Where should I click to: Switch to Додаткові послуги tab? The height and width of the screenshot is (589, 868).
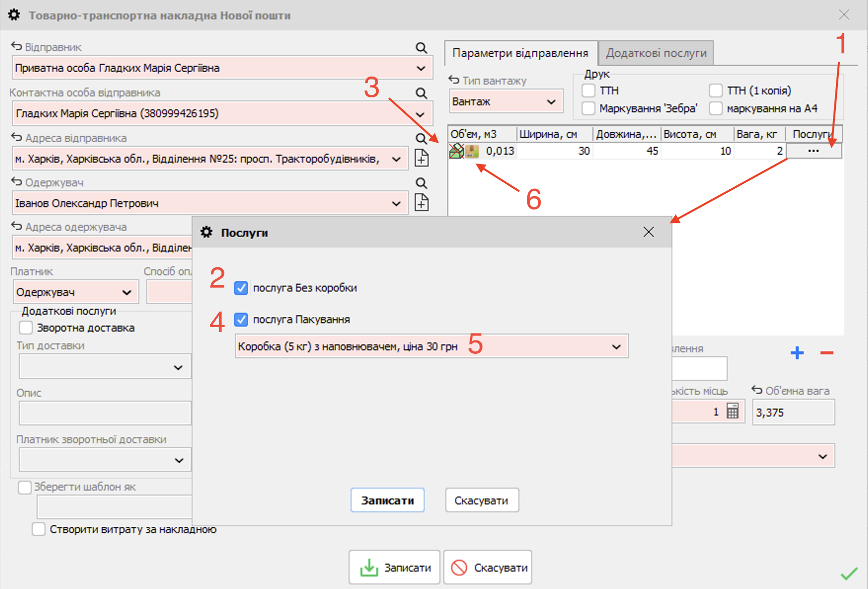point(656,53)
